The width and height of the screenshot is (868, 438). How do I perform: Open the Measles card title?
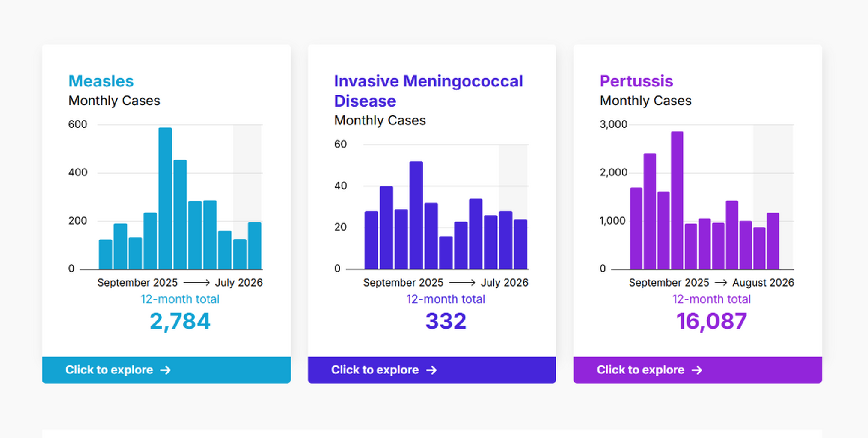tap(101, 81)
